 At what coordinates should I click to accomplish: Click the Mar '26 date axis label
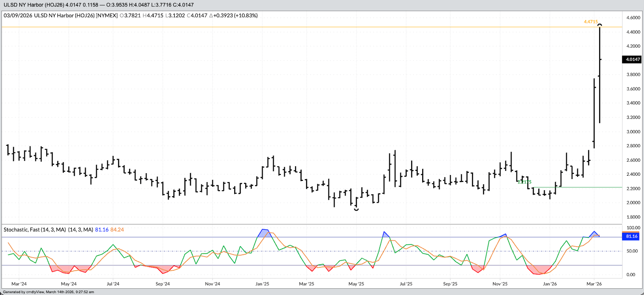coord(594,284)
